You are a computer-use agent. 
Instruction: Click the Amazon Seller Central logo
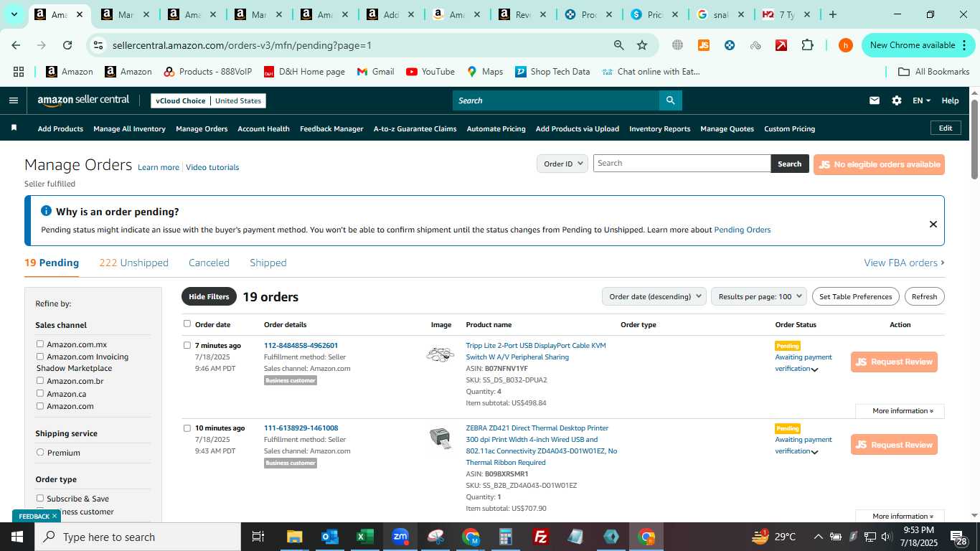(x=83, y=100)
